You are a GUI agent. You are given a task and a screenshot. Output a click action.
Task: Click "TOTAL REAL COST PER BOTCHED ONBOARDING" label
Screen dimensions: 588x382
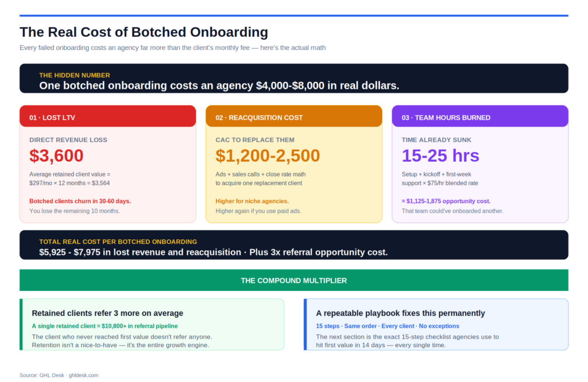pyautogui.click(x=118, y=242)
